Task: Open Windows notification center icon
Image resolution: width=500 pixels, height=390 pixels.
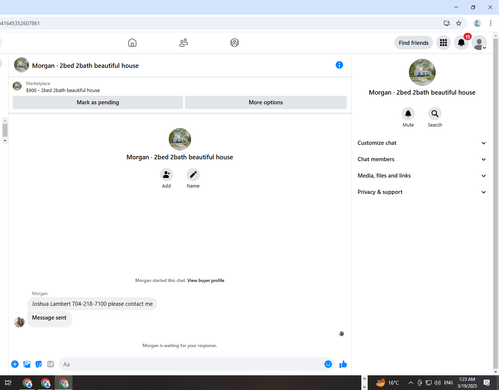Action: pyautogui.click(x=487, y=383)
